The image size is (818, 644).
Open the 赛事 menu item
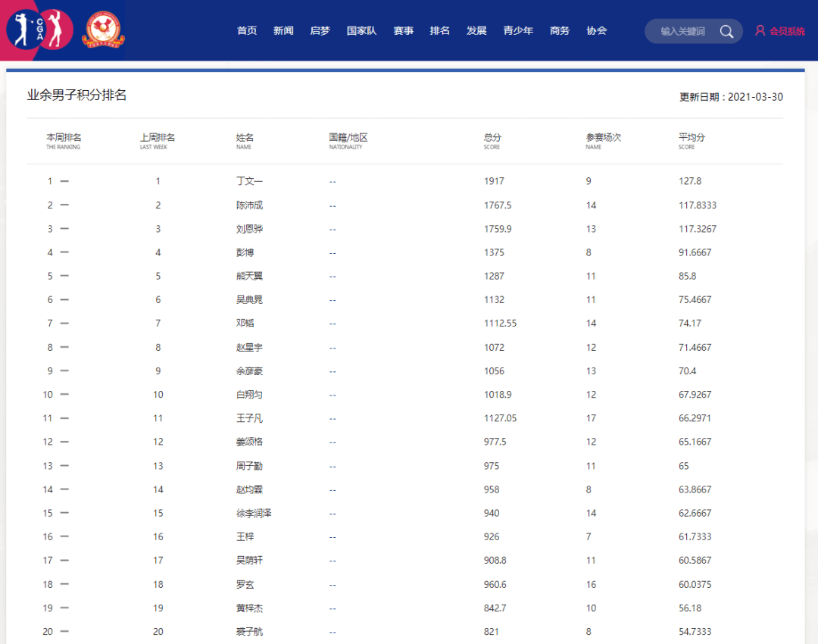403,31
